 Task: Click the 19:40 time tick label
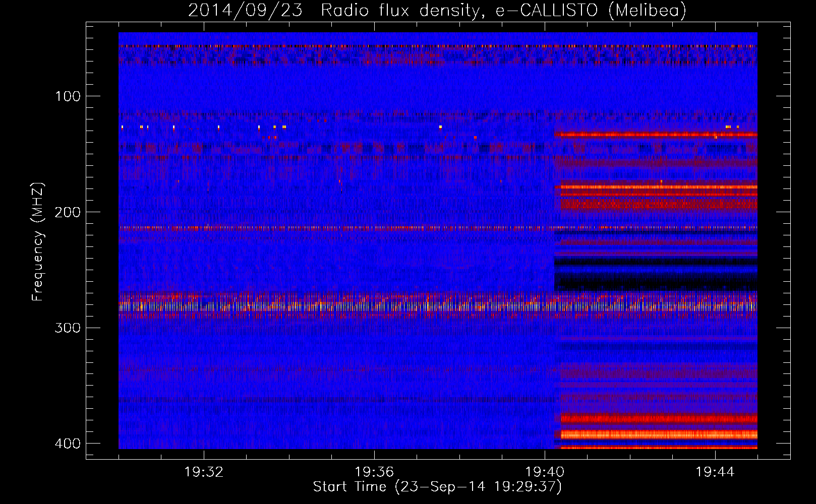click(x=545, y=472)
